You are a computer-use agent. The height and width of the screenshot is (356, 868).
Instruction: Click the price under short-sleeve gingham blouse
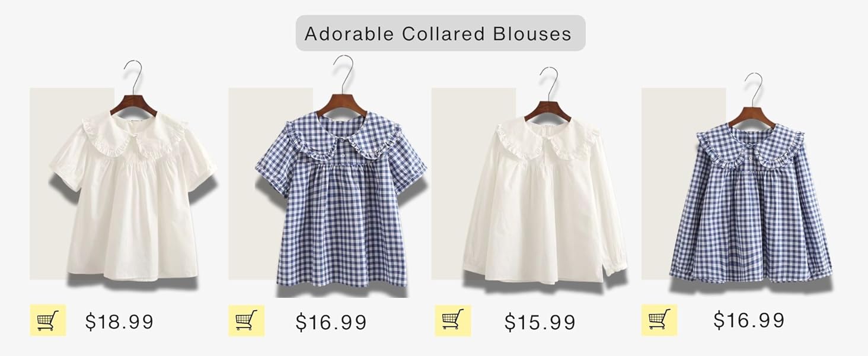tap(331, 322)
